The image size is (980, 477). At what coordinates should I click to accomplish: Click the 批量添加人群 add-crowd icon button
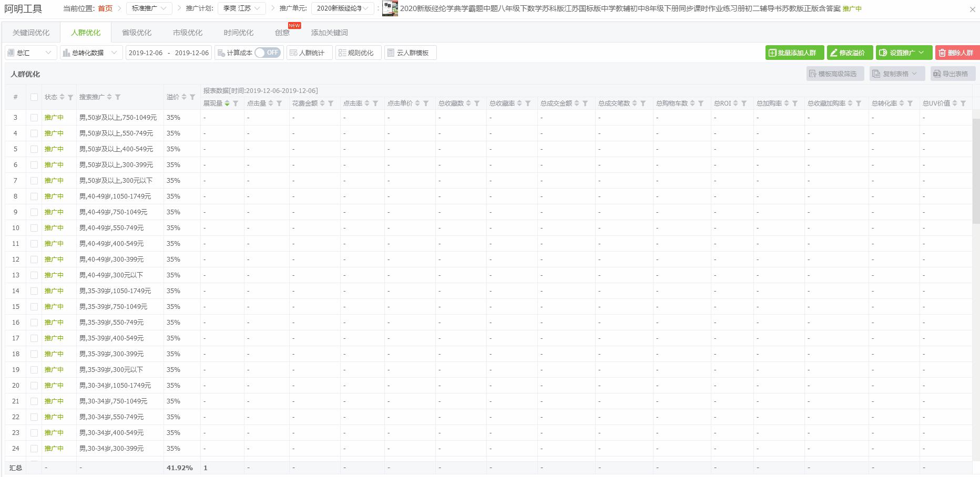coord(794,53)
